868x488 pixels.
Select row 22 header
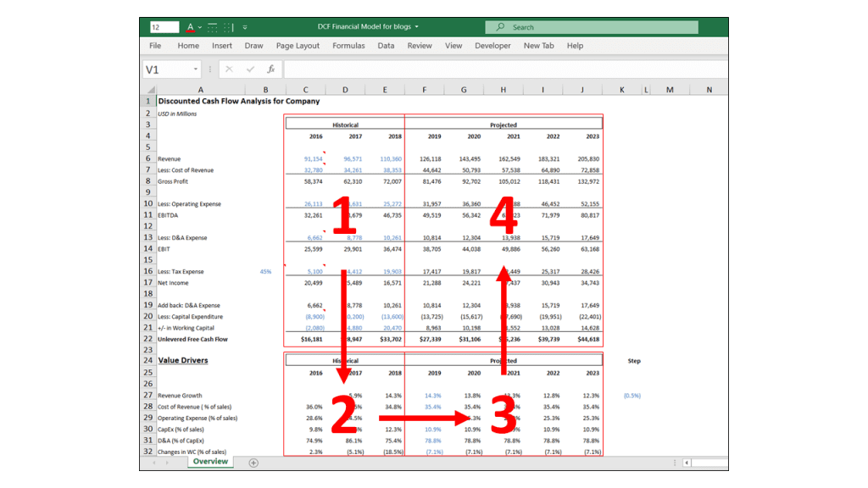[x=148, y=339]
